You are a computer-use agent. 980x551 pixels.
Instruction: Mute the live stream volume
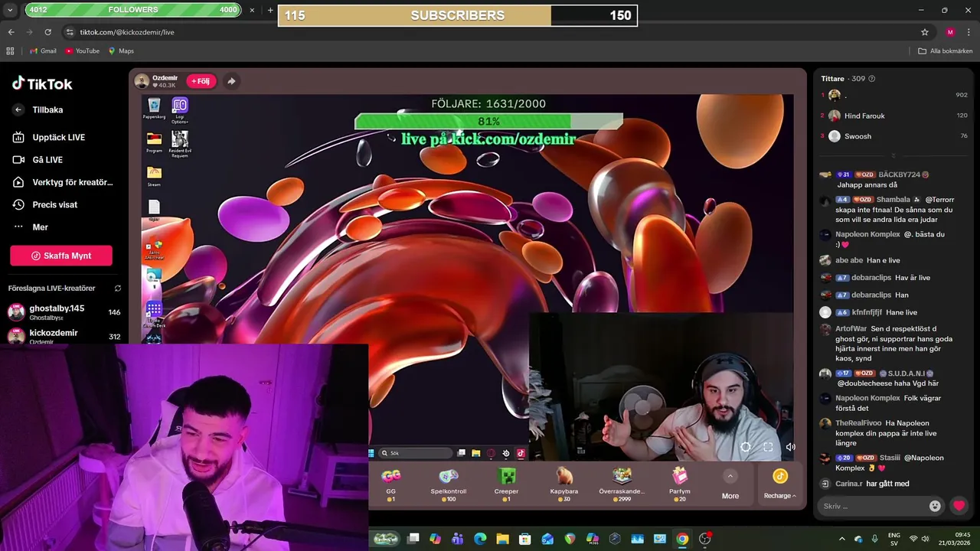coord(790,447)
